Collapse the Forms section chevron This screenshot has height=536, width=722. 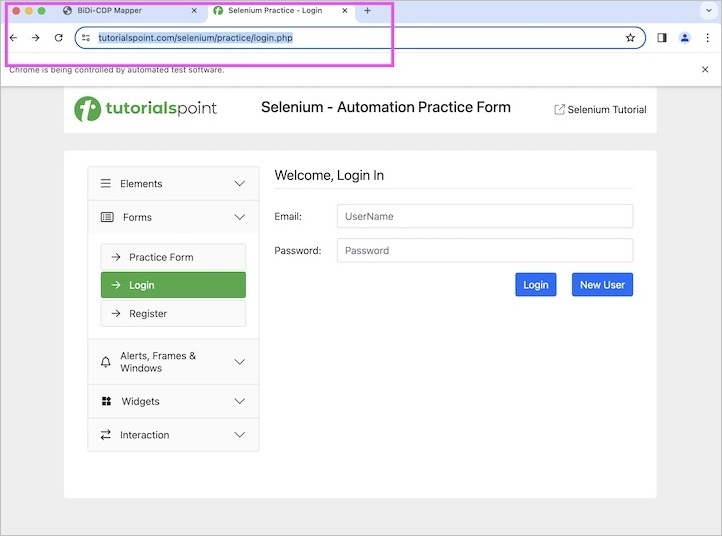(239, 217)
